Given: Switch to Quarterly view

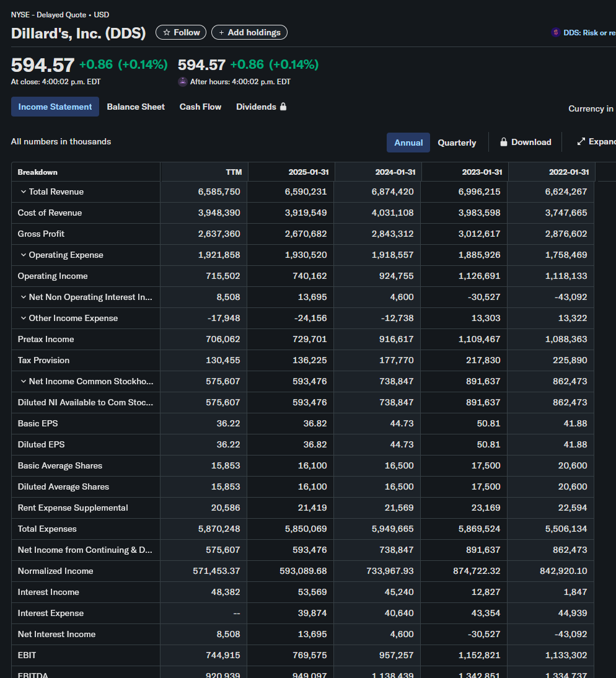Looking at the screenshot, I should [x=457, y=143].
